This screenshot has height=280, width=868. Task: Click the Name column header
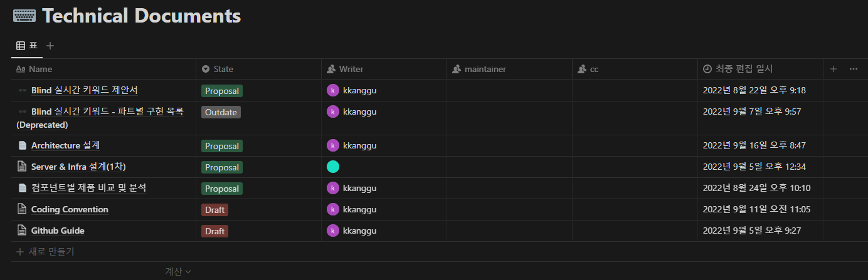tap(103, 69)
